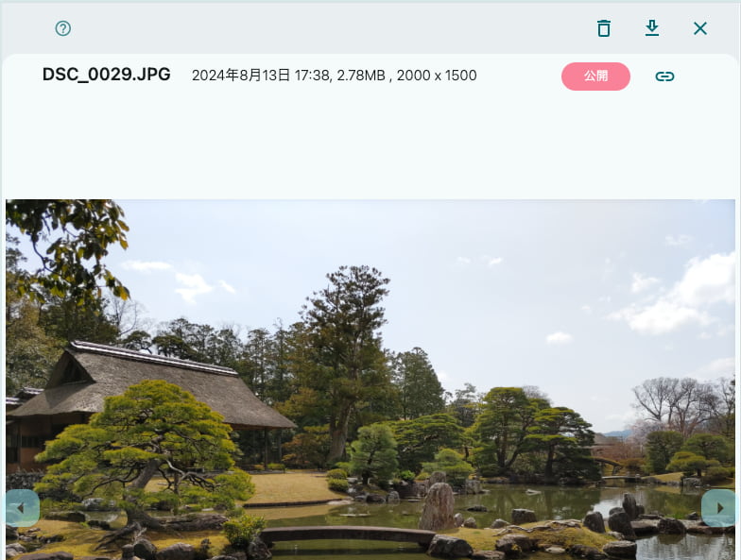This screenshot has width=741, height=560.
Task: Copy the share link via the chain icon
Action: coord(664,76)
